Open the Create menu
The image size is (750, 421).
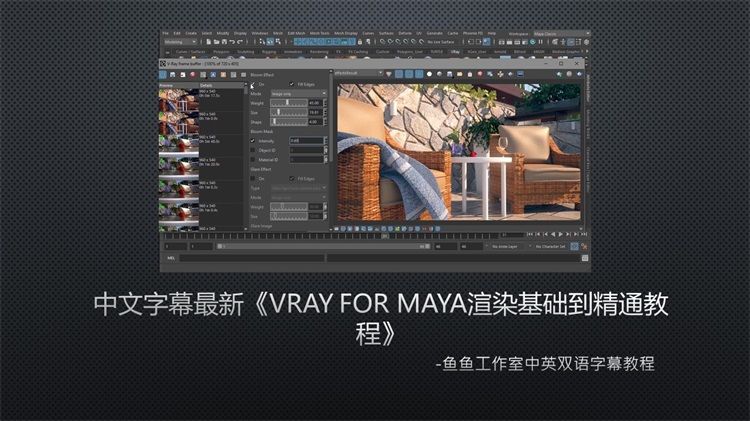(x=191, y=33)
